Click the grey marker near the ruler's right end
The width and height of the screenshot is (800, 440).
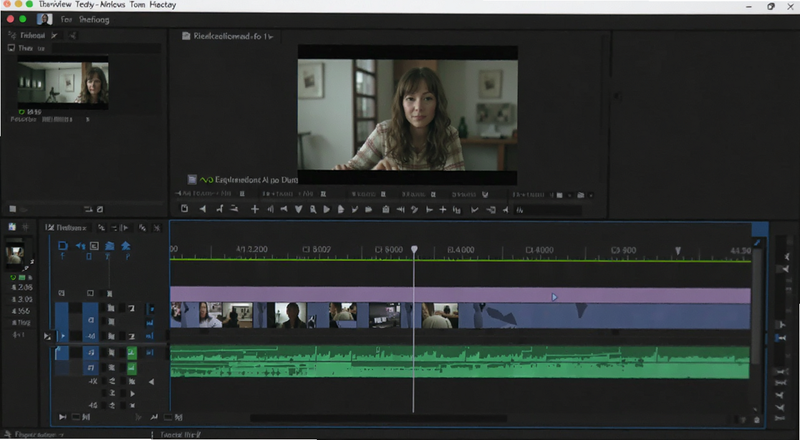678,251
